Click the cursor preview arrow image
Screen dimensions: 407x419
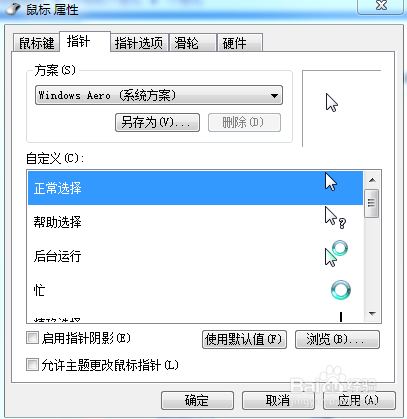[332, 103]
